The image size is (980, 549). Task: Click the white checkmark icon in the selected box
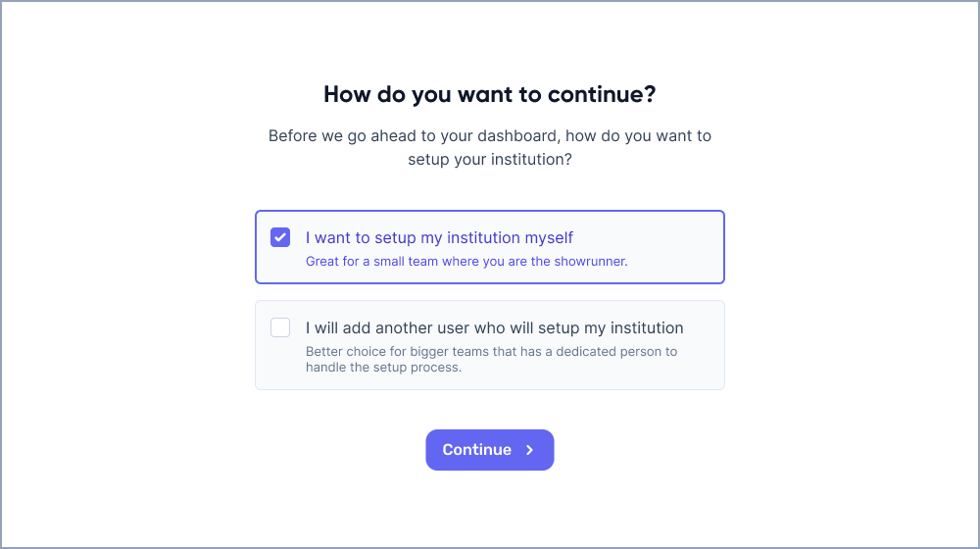click(x=280, y=237)
